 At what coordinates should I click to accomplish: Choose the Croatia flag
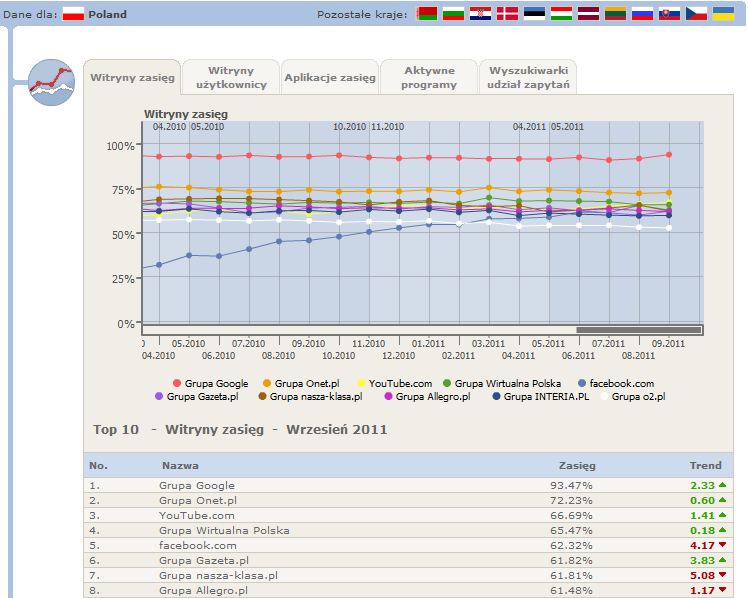[481, 14]
